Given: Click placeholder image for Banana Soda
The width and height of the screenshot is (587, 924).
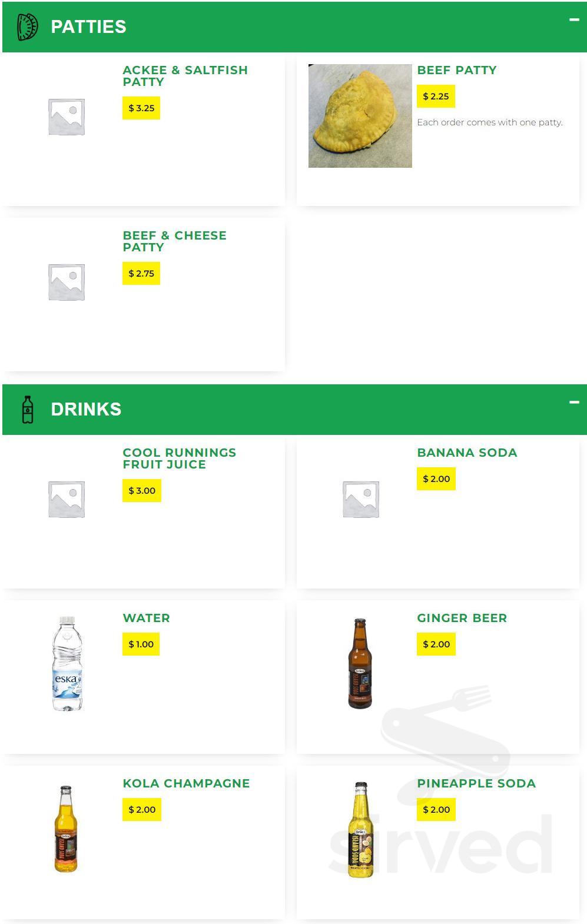Looking at the screenshot, I should [x=361, y=499].
